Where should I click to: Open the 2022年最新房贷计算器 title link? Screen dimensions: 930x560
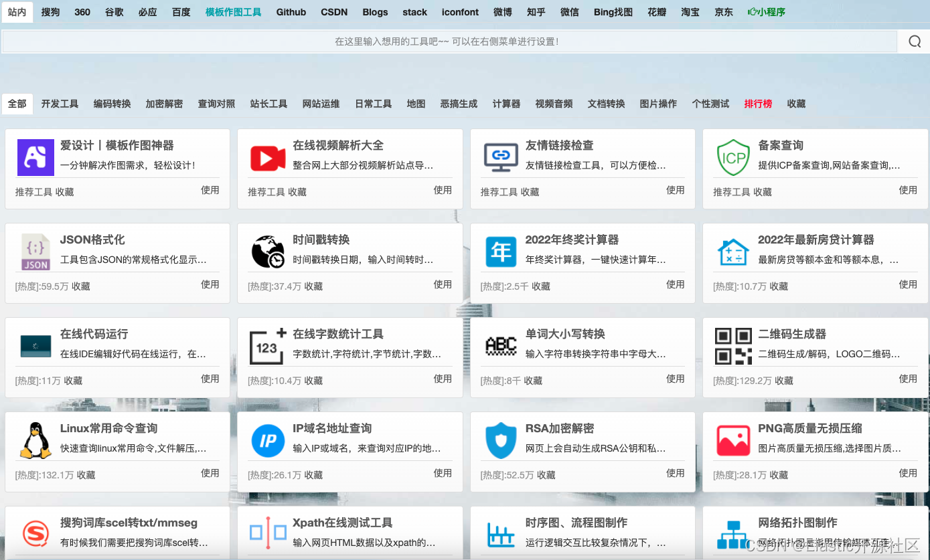click(x=816, y=240)
